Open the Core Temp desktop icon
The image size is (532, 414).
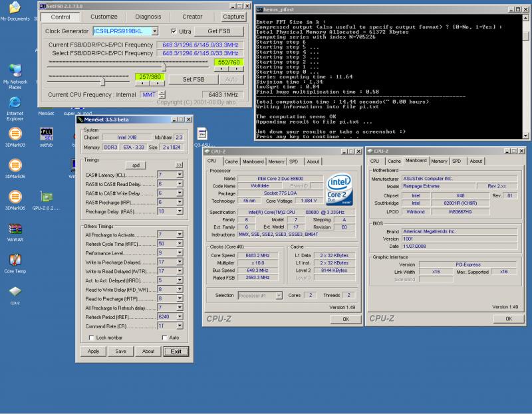pos(15,261)
